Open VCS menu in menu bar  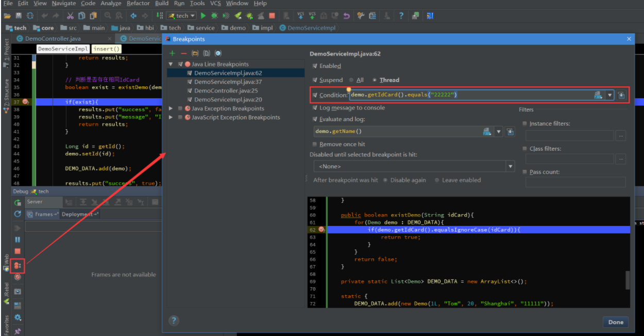pos(215,4)
